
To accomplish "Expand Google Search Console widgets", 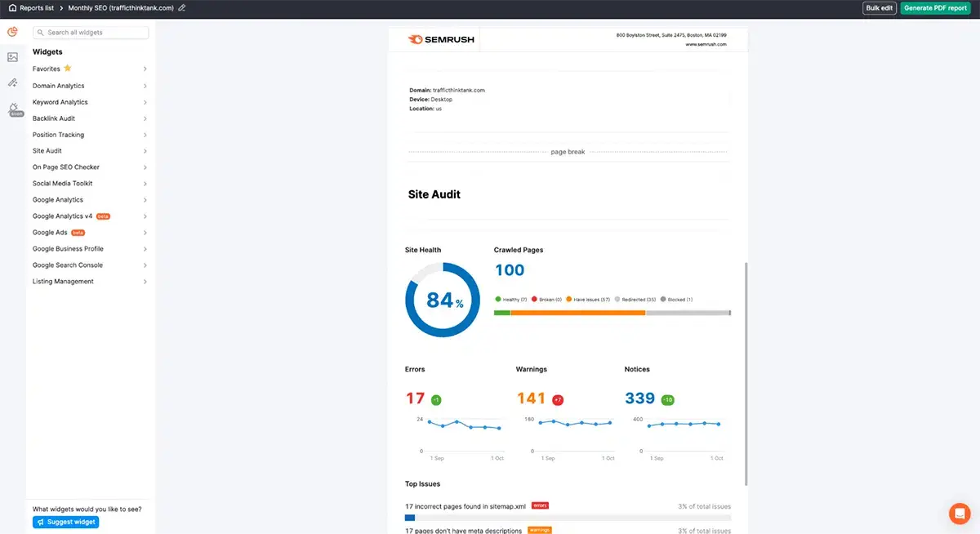I will click(67, 265).
